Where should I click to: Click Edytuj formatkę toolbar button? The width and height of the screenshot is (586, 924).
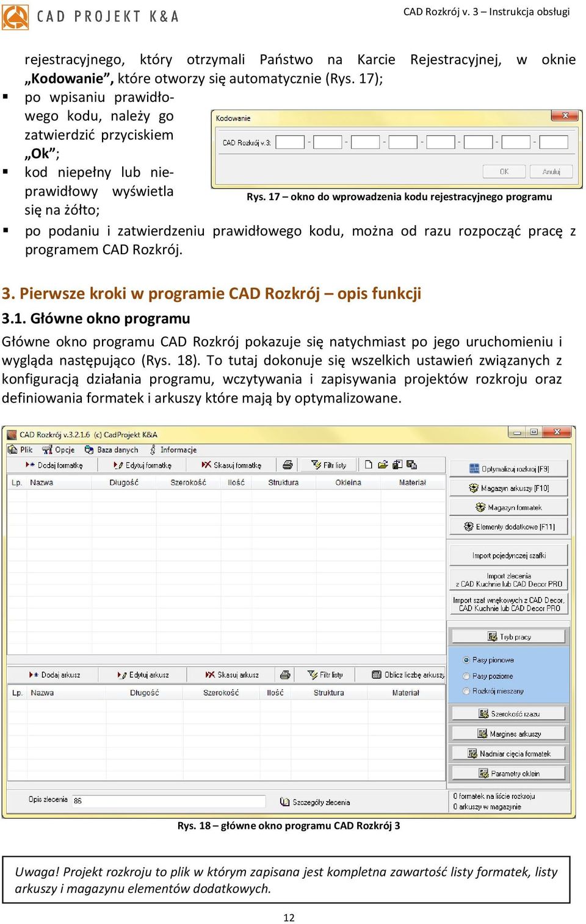click(x=142, y=465)
